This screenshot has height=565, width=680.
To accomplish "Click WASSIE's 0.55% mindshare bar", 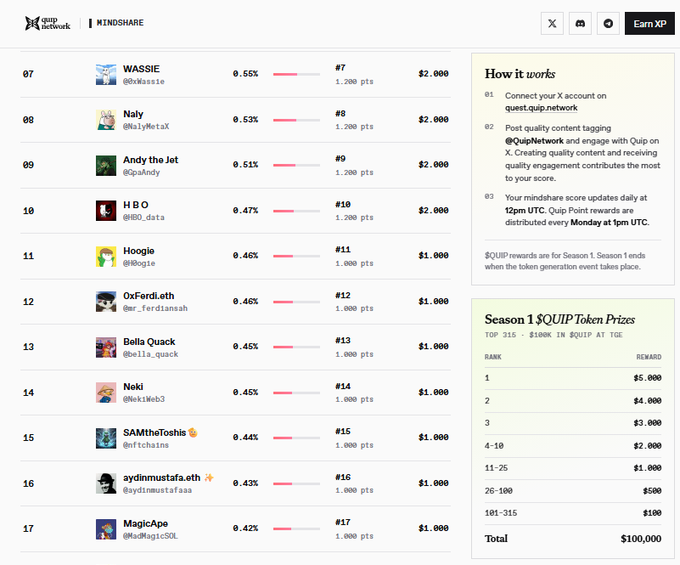I will click(x=297, y=74).
